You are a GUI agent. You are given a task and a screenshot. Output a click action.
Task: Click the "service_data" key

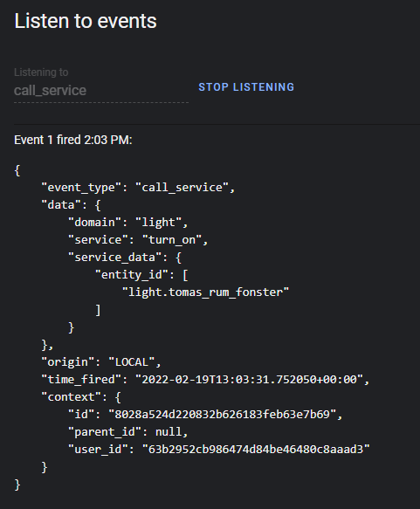pyautogui.click(x=115, y=258)
